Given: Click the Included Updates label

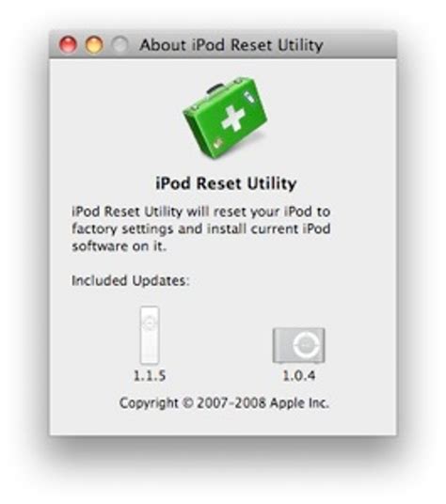Looking at the screenshot, I should pyautogui.click(x=130, y=280).
